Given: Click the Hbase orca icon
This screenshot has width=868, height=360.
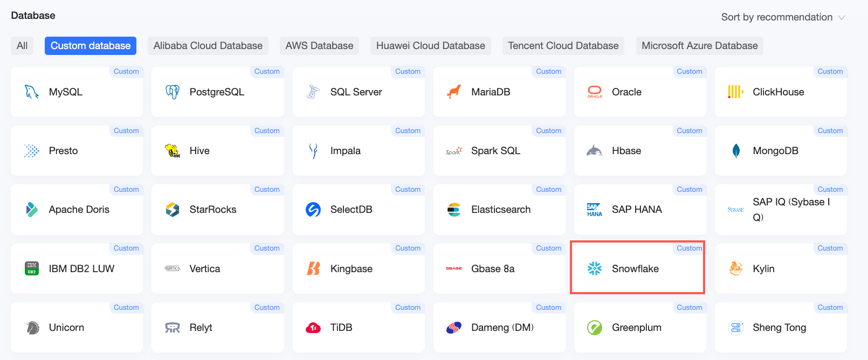Looking at the screenshot, I should point(595,151).
